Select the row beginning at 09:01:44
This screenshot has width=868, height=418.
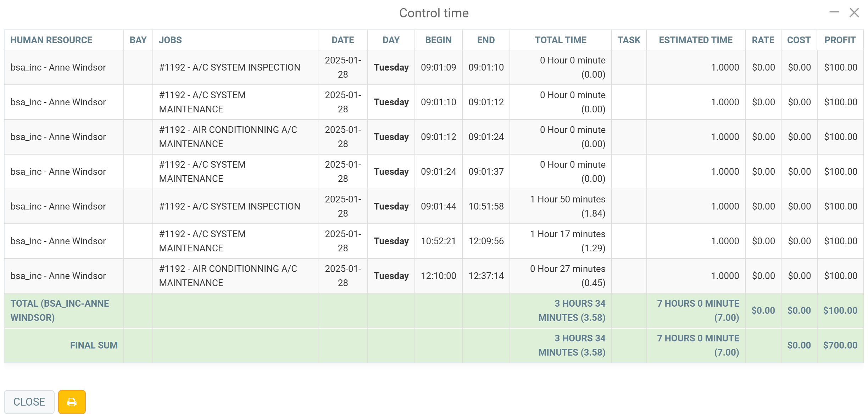[x=434, y=206]
